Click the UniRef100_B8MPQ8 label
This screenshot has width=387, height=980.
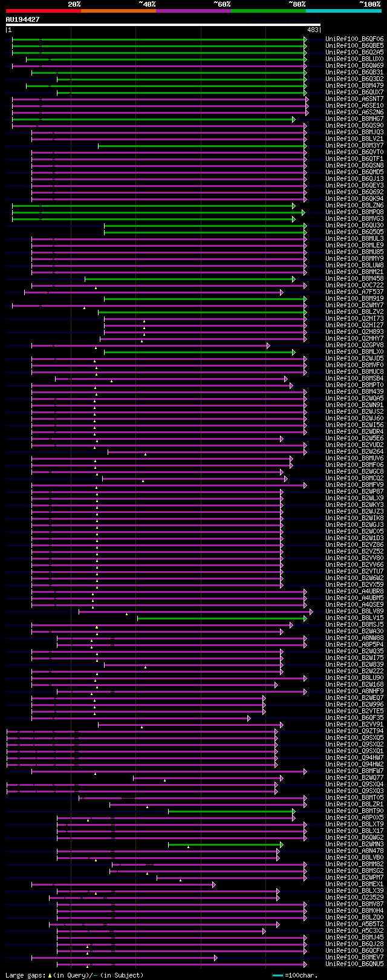(354, 212)
